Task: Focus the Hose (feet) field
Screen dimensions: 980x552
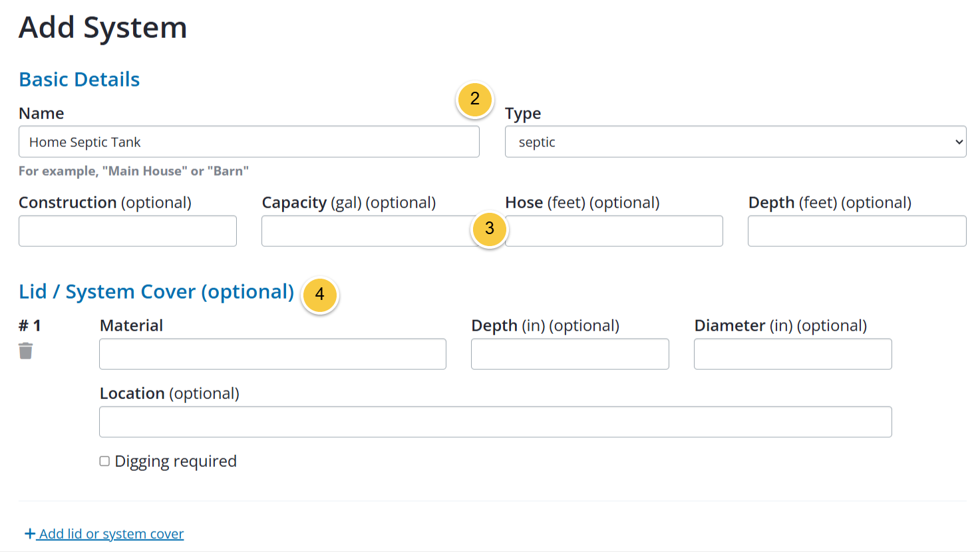Action: pos(614,231)
